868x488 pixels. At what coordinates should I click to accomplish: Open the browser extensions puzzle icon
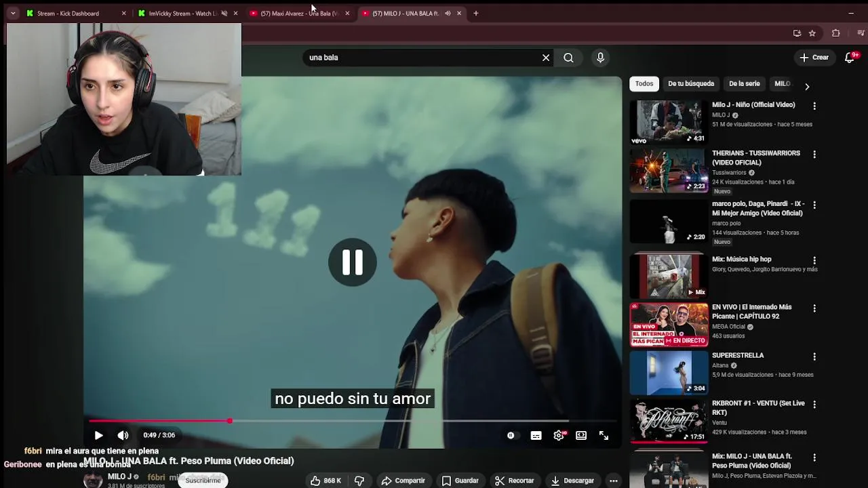pyautogui.click(x=835, y=33)
